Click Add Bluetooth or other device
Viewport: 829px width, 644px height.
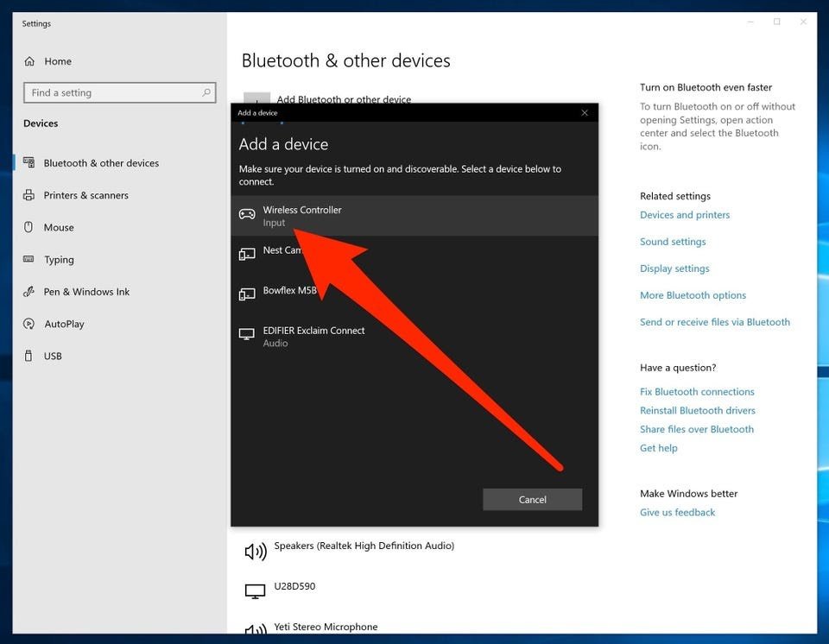pyautogui.click(x=344, y=99)
